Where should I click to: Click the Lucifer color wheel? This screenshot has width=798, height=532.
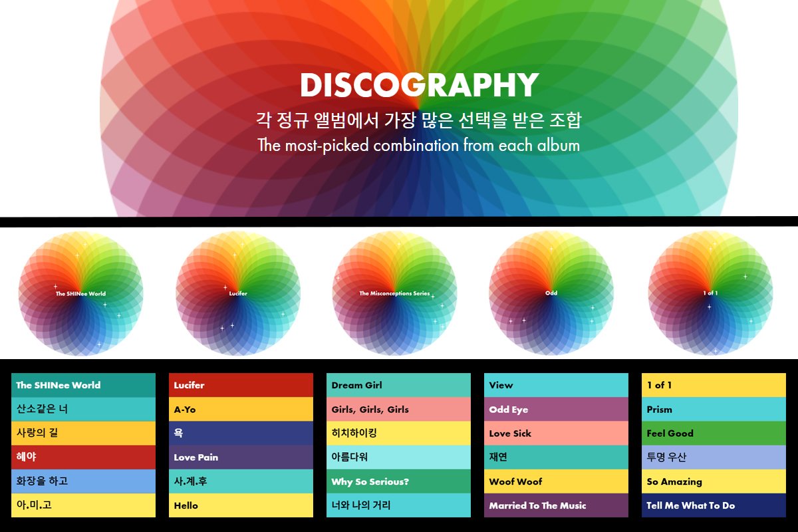click(238, 293)
